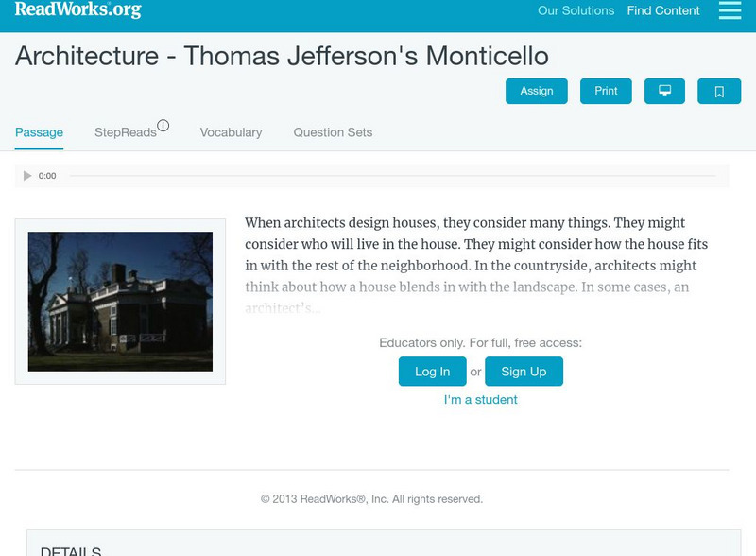Click the audio progress bar
Screen dimensions: 756x556
coord(397,176)
